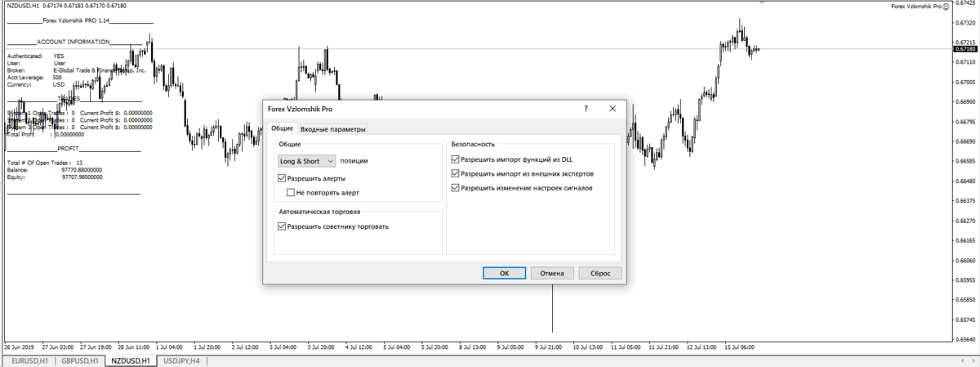980x367 pixels.
Task: Click the dialog help question mark
Action: (586, 108)
